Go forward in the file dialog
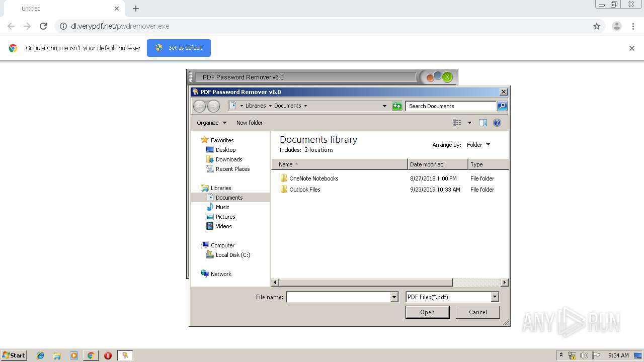The image size is (644, 362). coord(213,106)
